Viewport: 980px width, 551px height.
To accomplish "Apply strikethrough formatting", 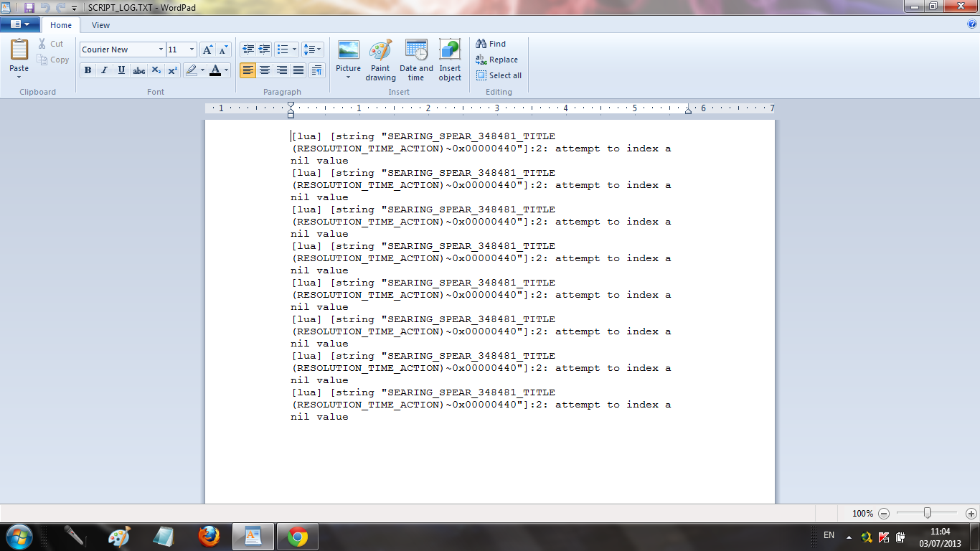I will tap(139, 70).
